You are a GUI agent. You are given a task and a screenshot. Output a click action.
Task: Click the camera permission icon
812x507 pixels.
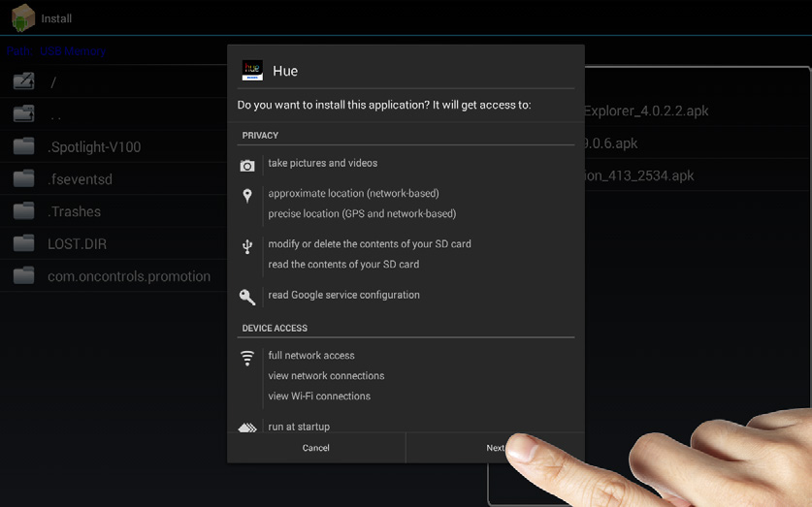tap(247, 166)
